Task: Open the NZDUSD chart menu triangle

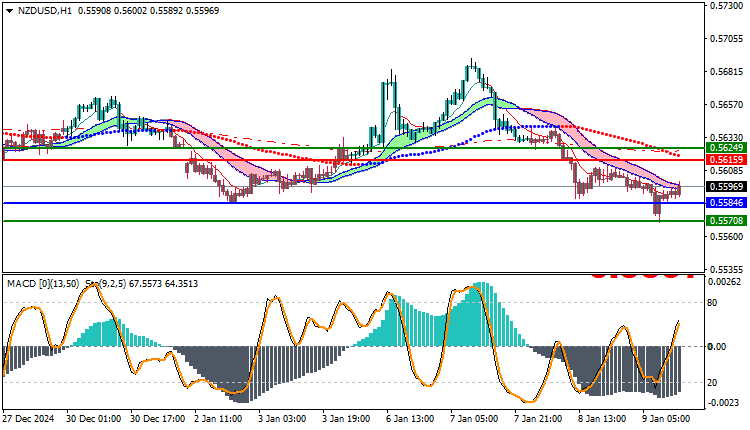Action: point(10,11)
